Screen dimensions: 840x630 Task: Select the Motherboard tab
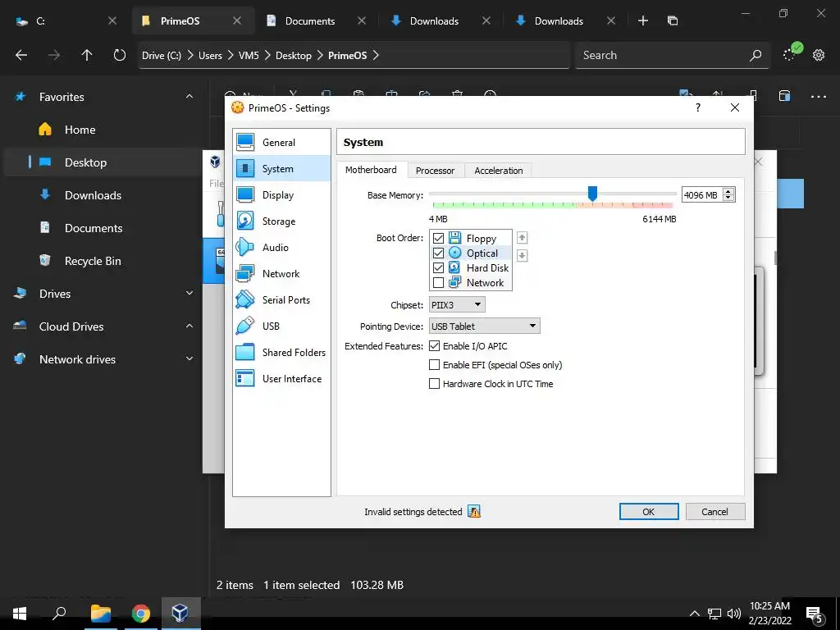[x=371, y=170]
